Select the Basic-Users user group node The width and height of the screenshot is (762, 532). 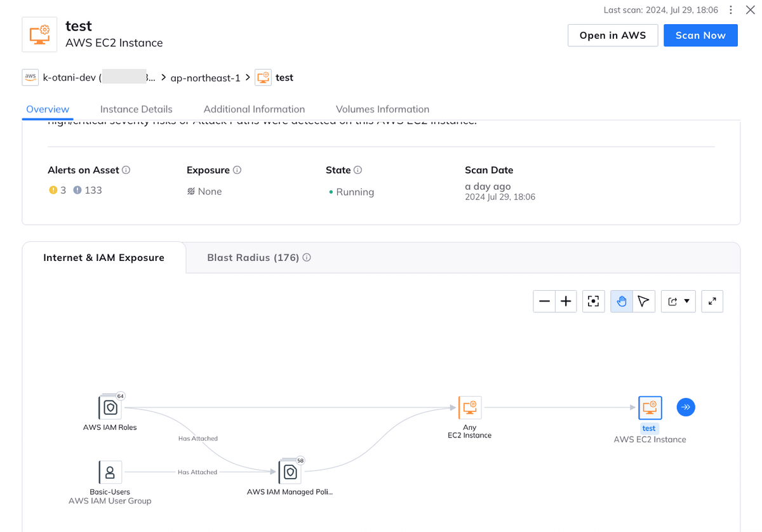(110, 472)
